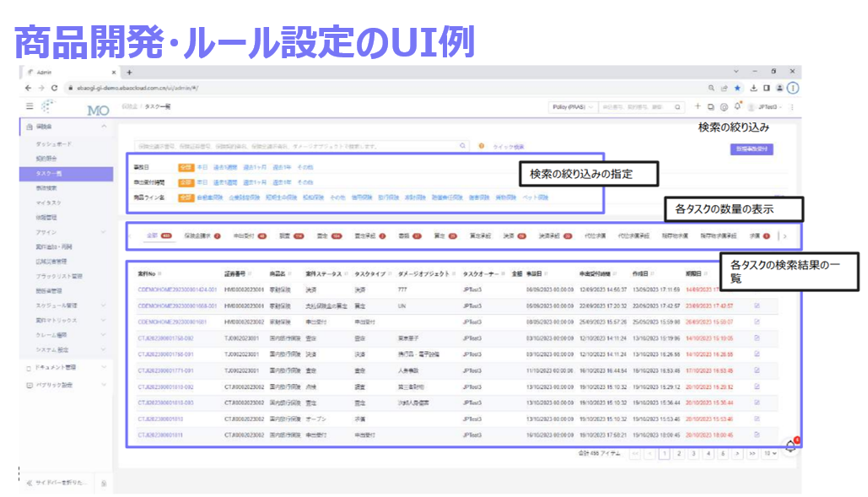Image resolution: width=868 pixels, height=497 pixels.
Task: Click the MO logo
Action: (99, 108)
